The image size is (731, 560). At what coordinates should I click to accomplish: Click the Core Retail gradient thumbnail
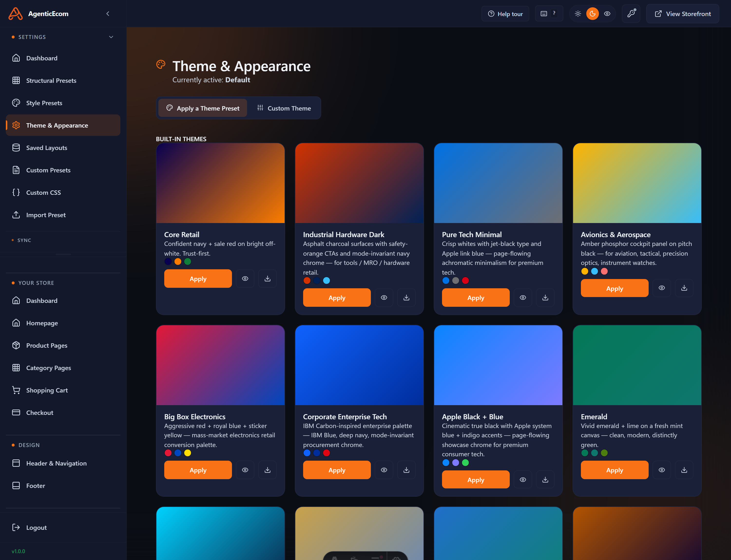click(x=221, y=183)
